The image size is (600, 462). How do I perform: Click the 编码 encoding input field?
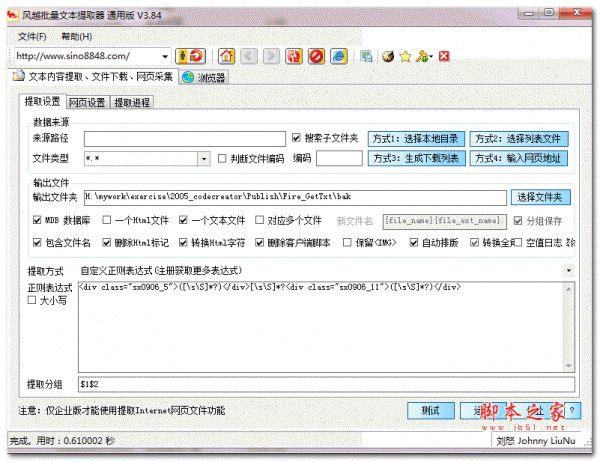pos(339,158)
